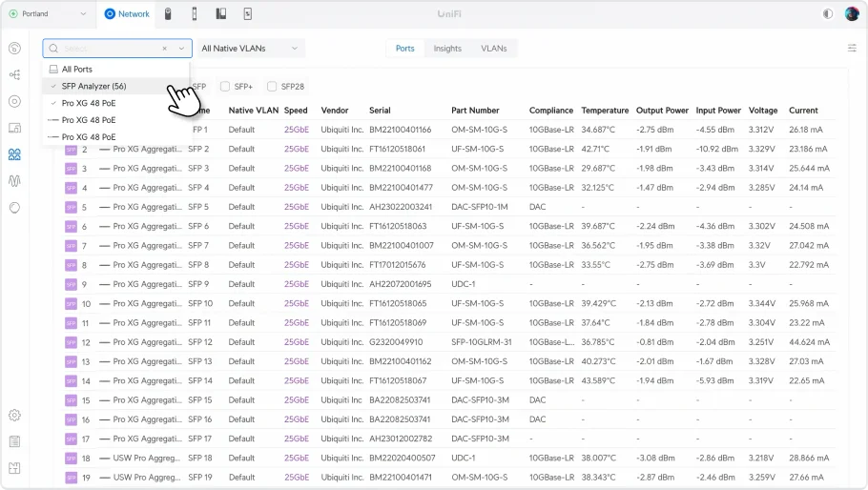Click the purple SFP icon on row 12
Viewport: 868px width, 490px height.
(x=71, y=342)
